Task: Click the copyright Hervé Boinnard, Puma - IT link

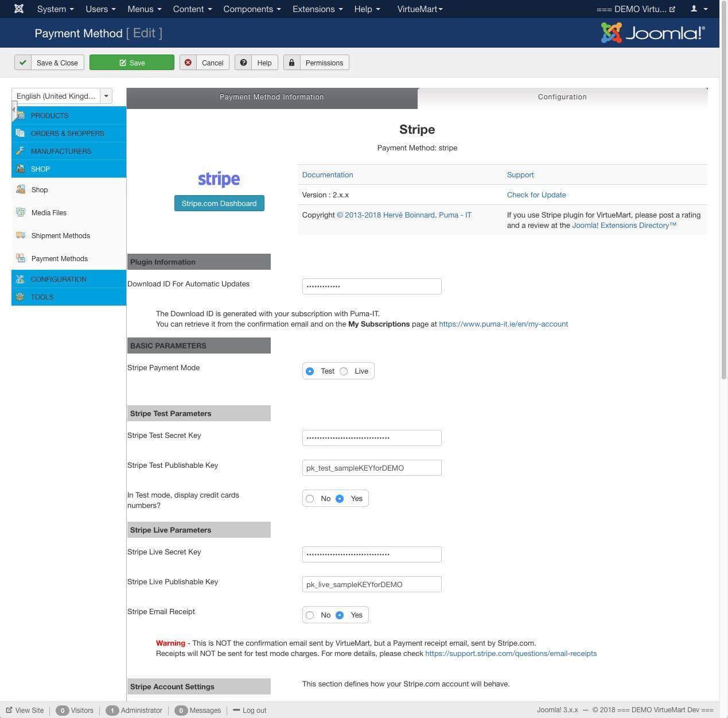Action: (x=404, y=215)
